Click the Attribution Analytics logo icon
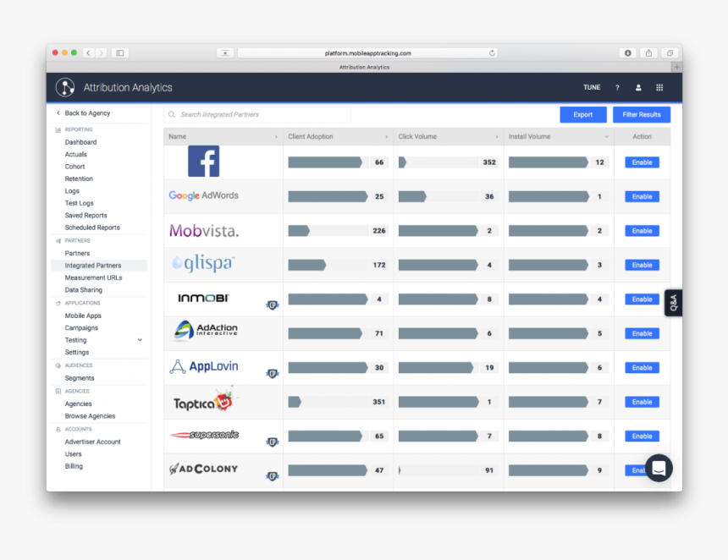This screenshot has height=560, width=728. pos(65,87)
